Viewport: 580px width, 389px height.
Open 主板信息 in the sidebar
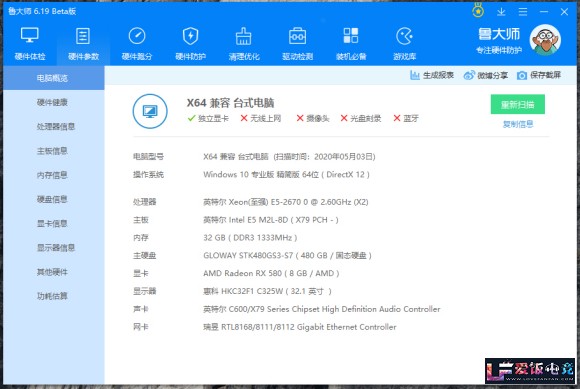click(x=52, y=150)
